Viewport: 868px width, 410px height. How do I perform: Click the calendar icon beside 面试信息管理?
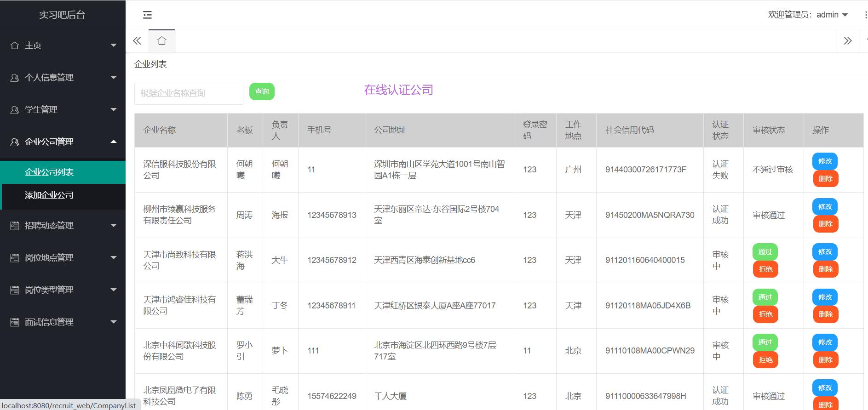click(x=15, y=322)
